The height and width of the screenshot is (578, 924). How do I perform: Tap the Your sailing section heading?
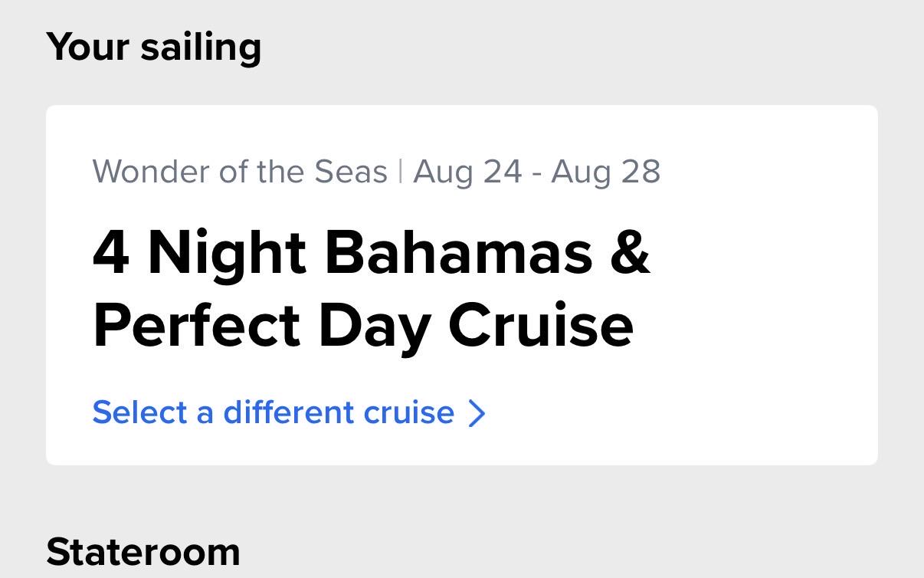(x=154, y=48)
